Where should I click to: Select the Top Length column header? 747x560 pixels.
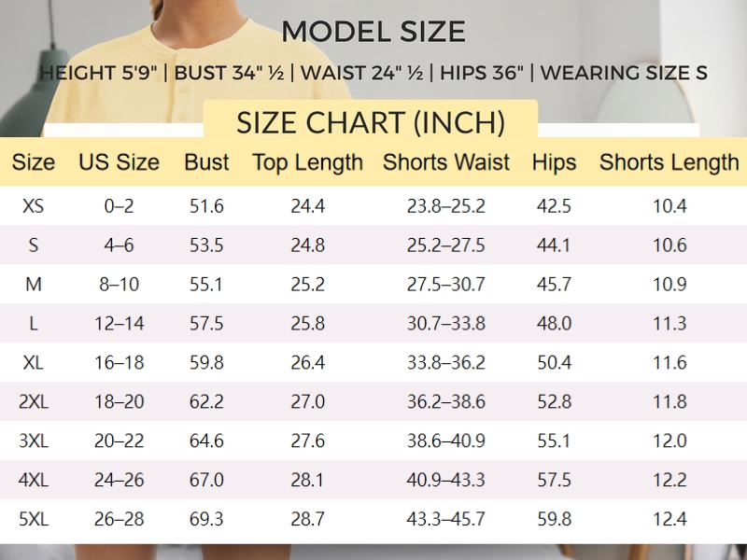307,162
